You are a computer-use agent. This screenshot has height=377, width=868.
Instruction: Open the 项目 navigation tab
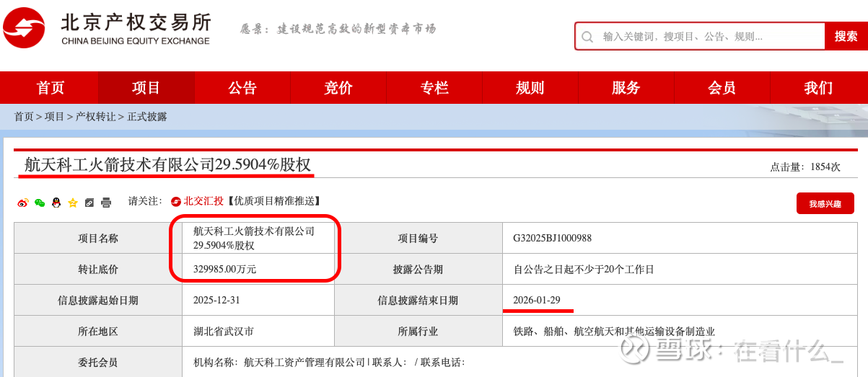pyautogui.click(x=146, y=88)
